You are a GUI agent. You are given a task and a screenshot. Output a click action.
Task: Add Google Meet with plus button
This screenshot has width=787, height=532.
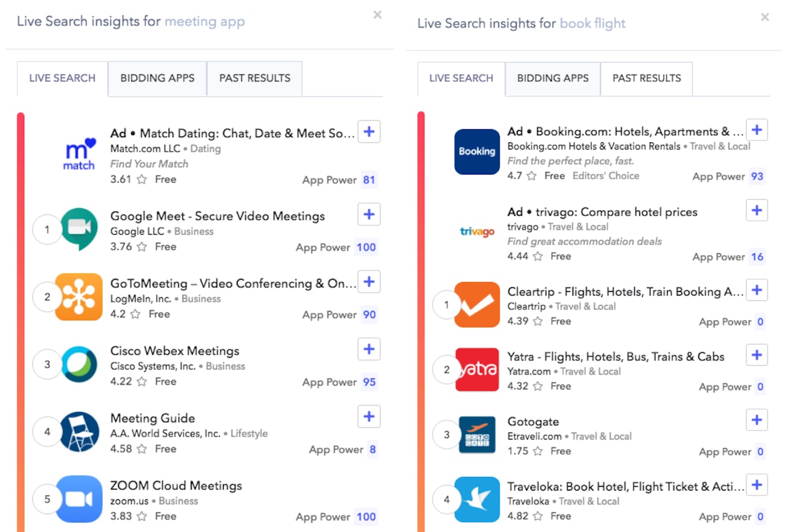click(369, 215)
